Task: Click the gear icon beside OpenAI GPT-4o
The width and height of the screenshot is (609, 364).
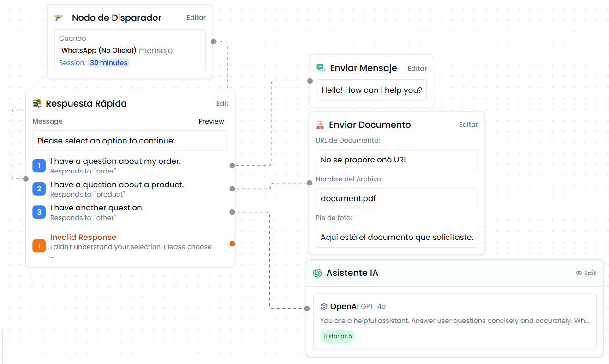Action: tap(324, 306)
